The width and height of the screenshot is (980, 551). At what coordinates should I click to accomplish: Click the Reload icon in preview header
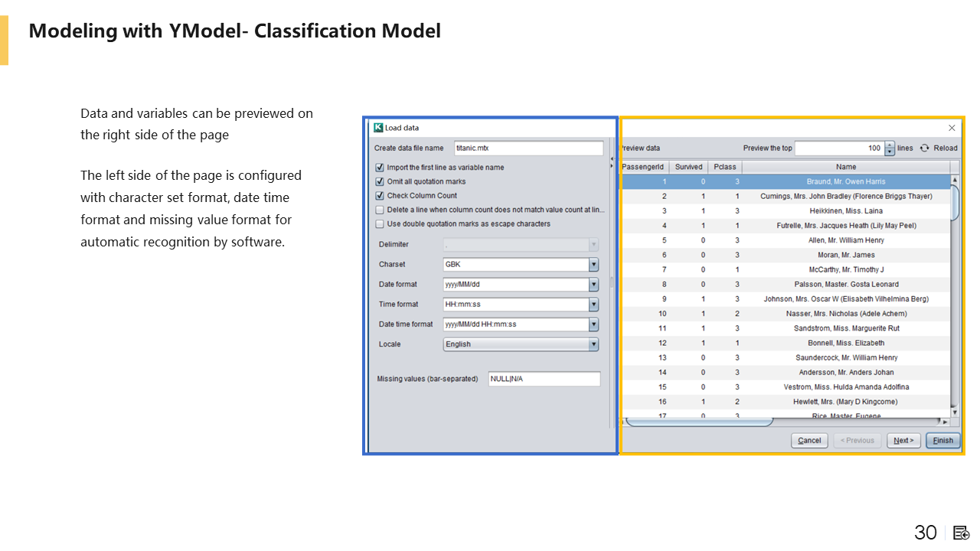coord(924,148)
